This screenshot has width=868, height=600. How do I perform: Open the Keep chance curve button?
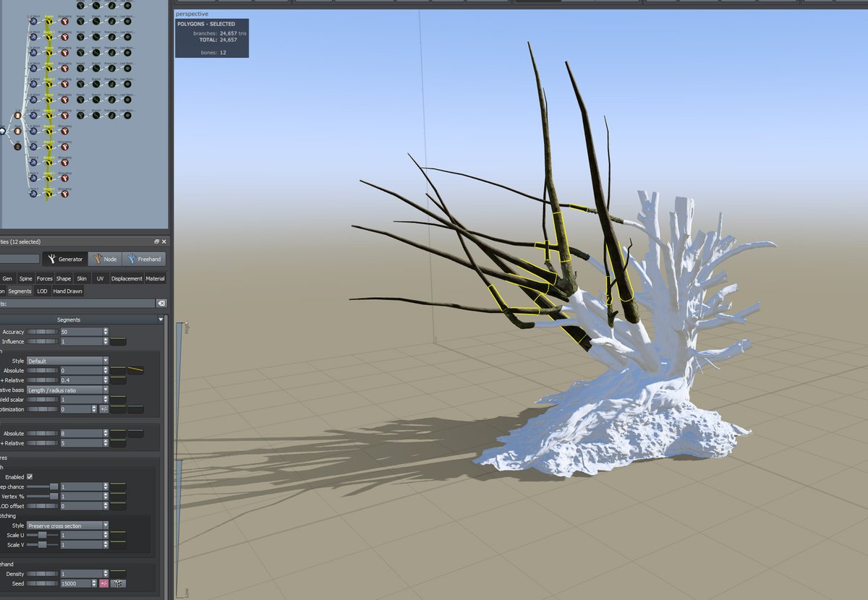[x=118, y=487]
